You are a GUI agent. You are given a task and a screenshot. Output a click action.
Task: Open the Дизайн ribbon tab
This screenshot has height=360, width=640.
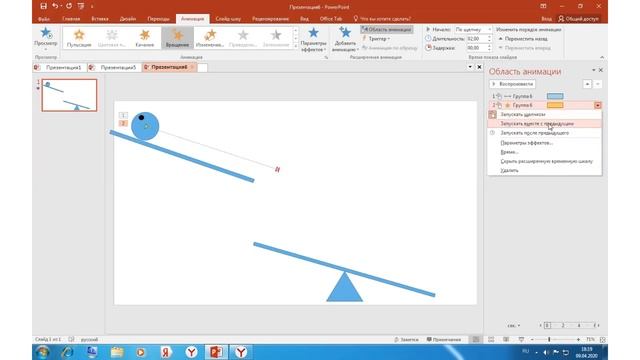(x=128, y=19)
